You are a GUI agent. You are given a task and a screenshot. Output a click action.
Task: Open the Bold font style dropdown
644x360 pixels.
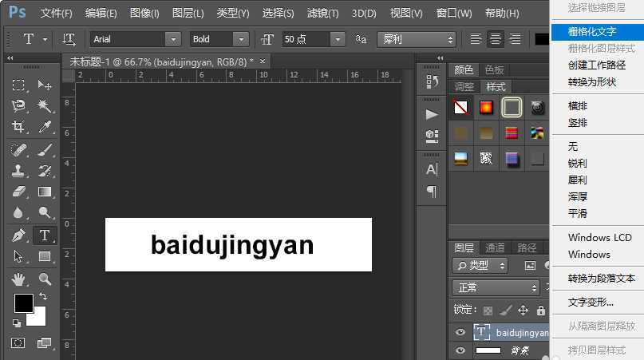[x=241, y=39]
